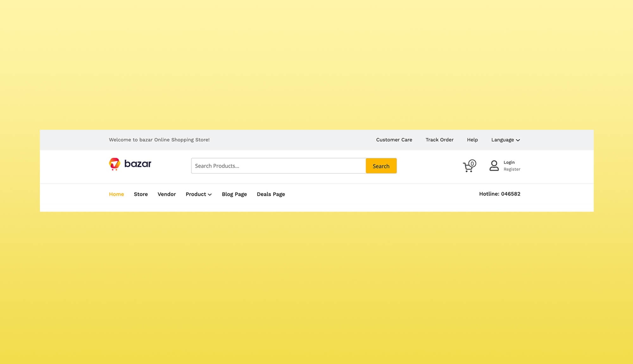The image size is (633, 364).
Task: Open the Store page
Action: coord(141,194)
